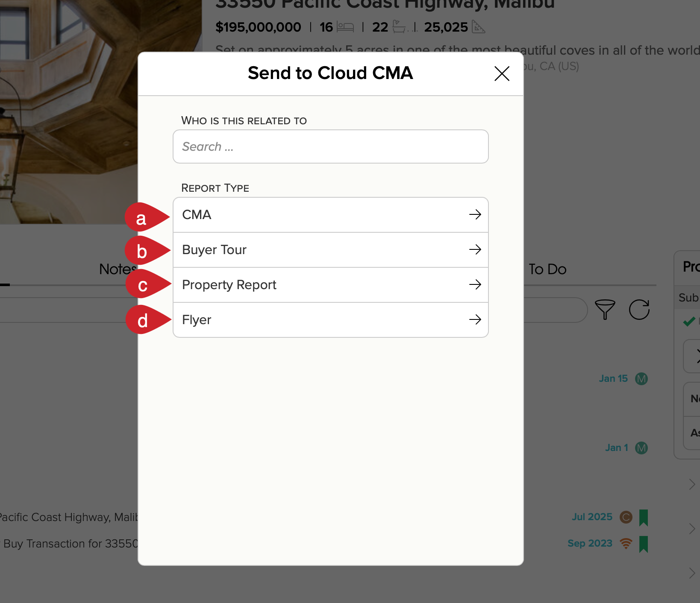Select the Flyer report type
Viewport: 700px width, 603px height.
(331, 320)
